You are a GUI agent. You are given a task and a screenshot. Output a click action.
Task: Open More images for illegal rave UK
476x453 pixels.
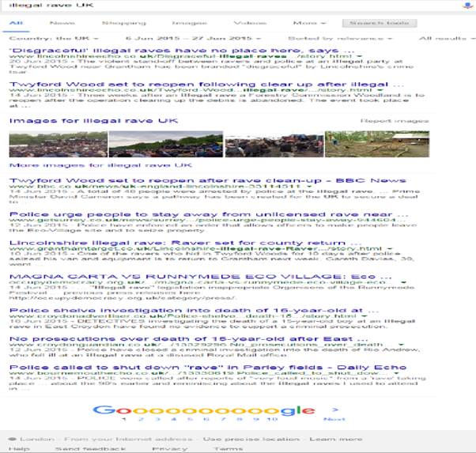coord(100,165)
